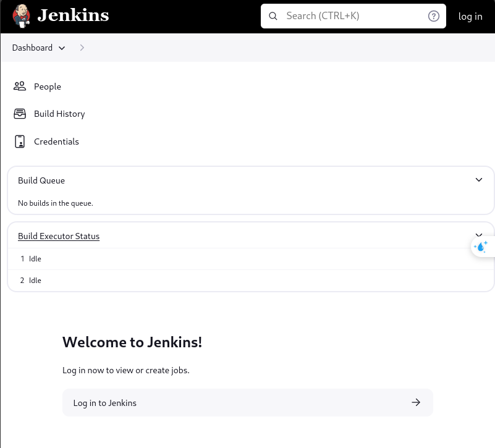Click the People sidebar icon
This screenshot has height=448, width=495.
click(x=20, y=86)
